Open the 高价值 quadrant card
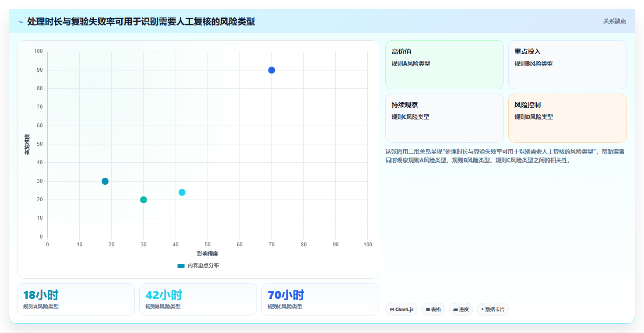The image size is (644, 333). tap(444, 65)
